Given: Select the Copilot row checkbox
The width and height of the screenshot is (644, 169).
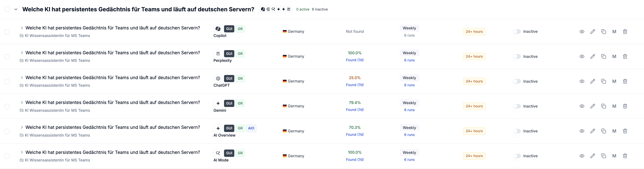Looking at the screenshot, I should click(7, 32).
